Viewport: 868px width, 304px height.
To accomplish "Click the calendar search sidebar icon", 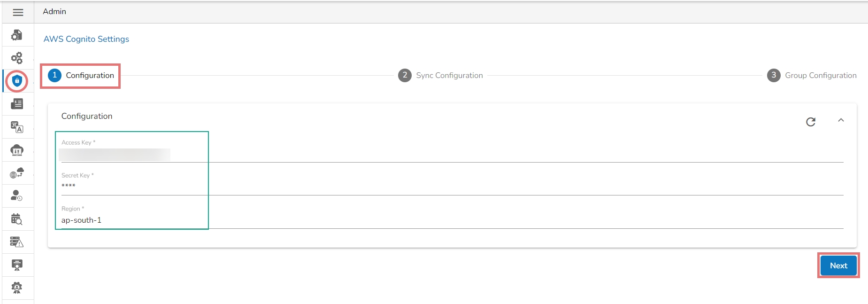I will (17, 219).
